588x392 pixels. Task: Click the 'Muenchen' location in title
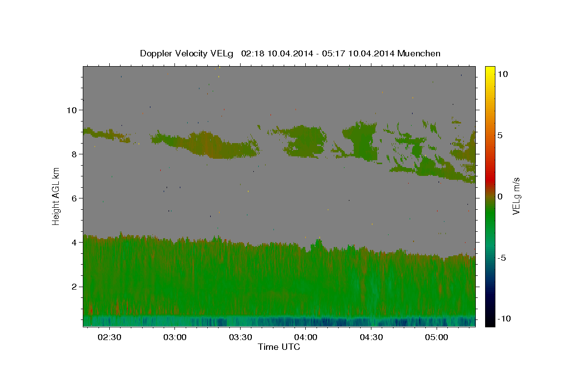point(419,53)
